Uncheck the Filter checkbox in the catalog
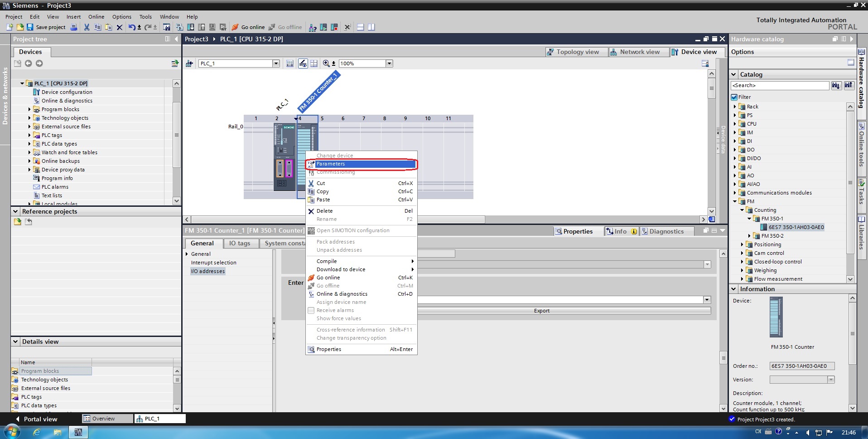This screenshot has width=868, height=439. click(x=734, y=97)
